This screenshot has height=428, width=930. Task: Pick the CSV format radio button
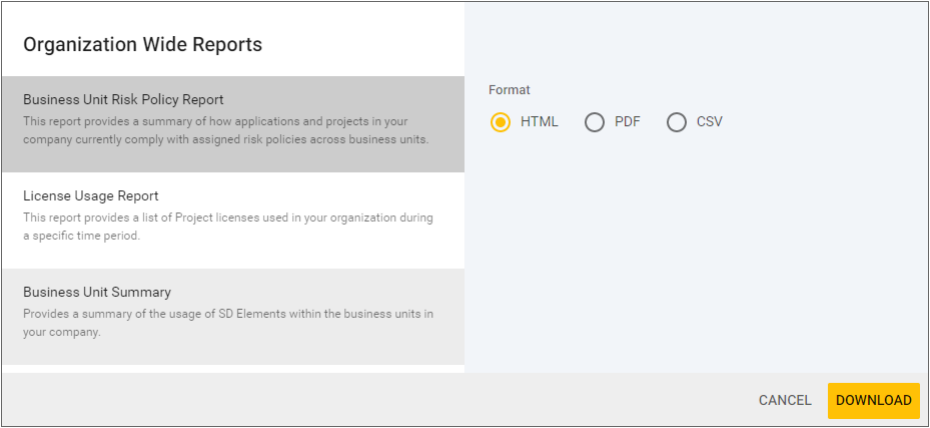coord(677,123)
